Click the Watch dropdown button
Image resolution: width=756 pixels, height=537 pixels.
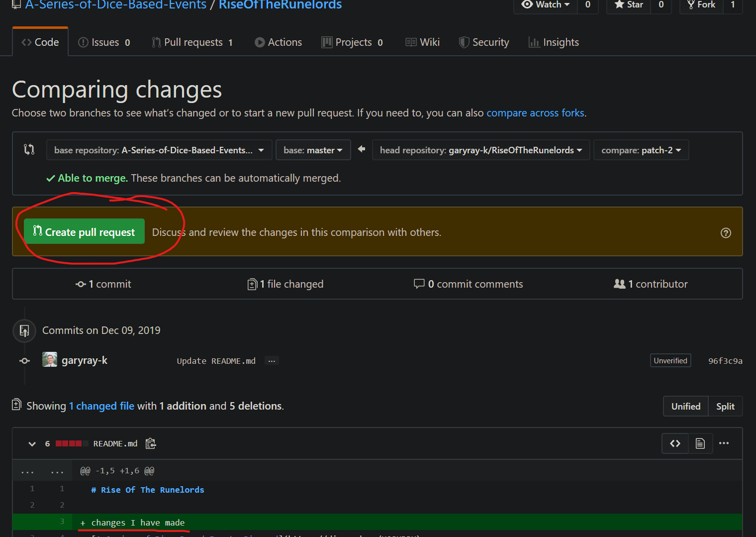[546, 5]
